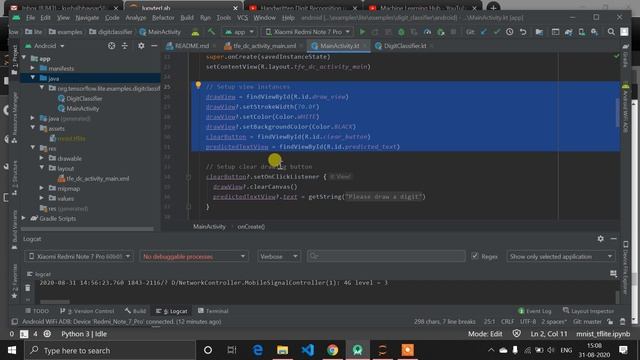Image resolution: width=640 pixels, height=360 pixels.
Task: Open Logcat device selector dropdown
Action: [x=79, y=256]
